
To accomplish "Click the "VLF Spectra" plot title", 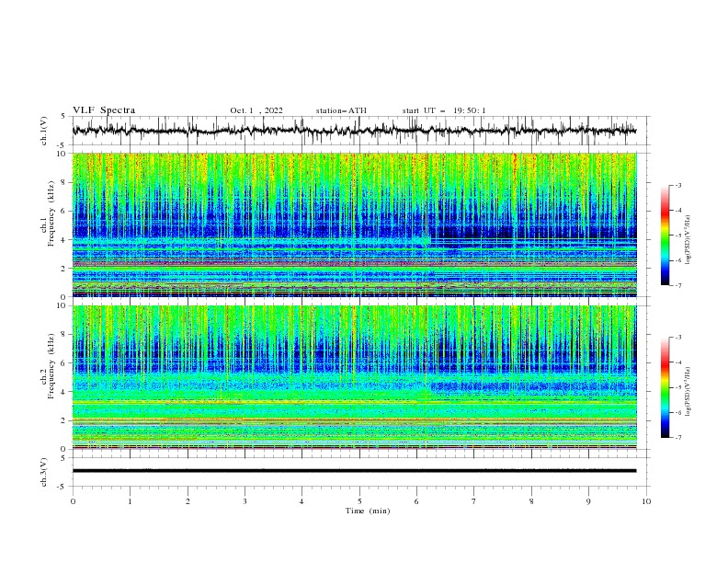I will coord(104,110).
